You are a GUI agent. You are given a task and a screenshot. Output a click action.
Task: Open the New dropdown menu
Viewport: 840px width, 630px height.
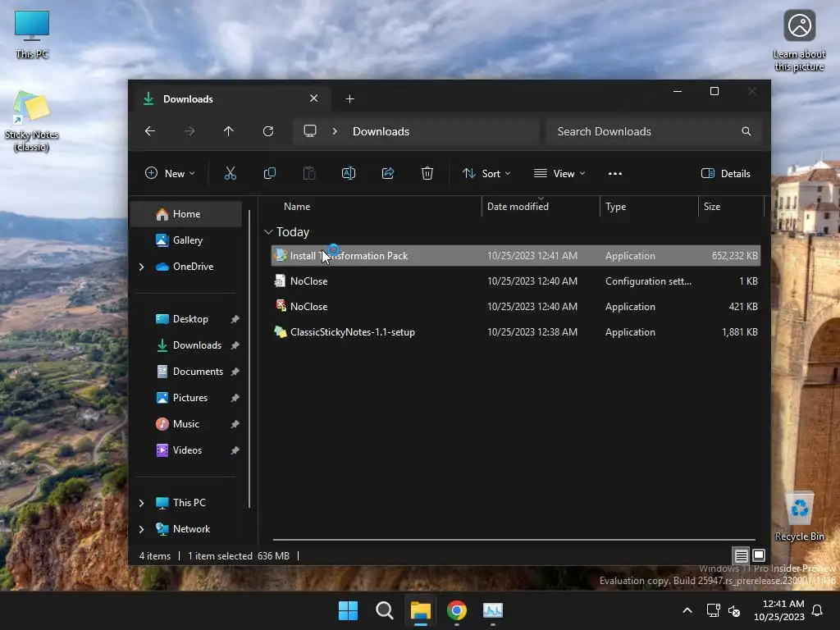click(x=170, y=174)
